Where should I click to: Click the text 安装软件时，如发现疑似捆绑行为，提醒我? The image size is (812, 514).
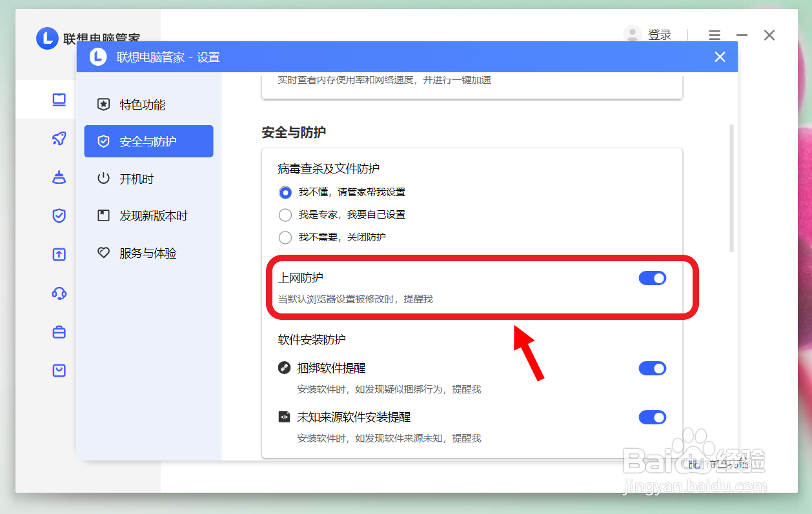(x=389, y=390)
